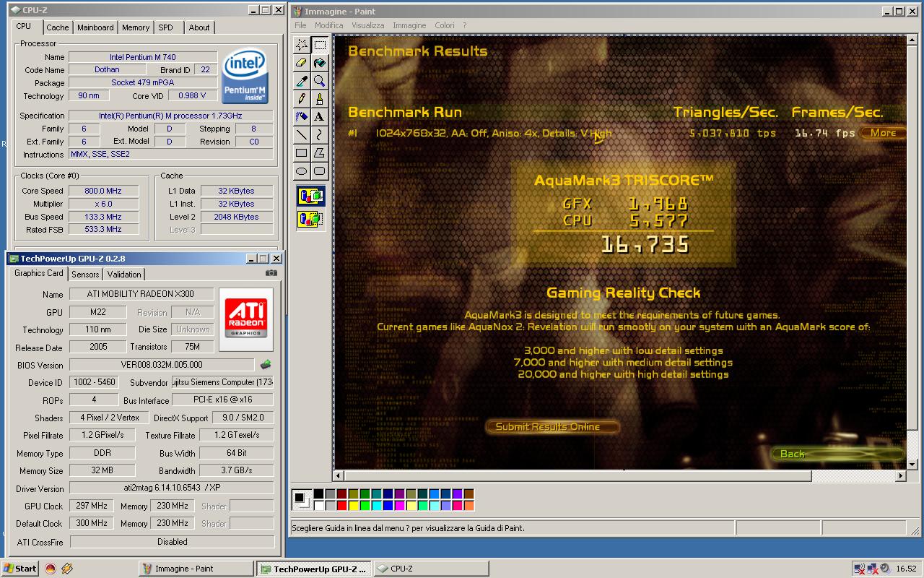Switch to the Memory tab in CPU-Z

pos(135,27)
